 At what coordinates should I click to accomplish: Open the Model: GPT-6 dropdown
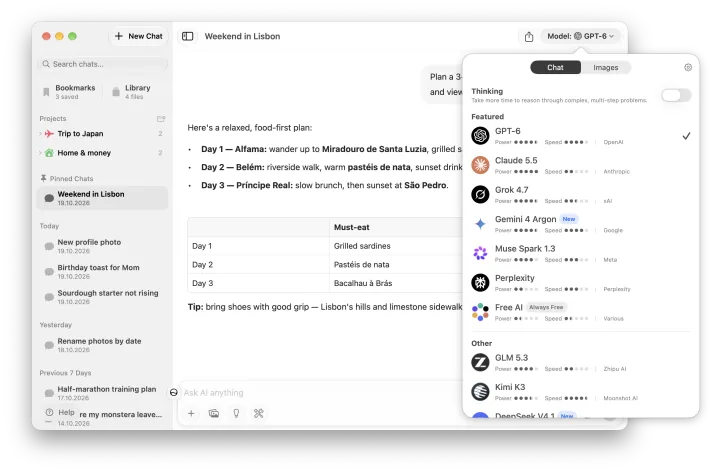click(x=580, y=36)
